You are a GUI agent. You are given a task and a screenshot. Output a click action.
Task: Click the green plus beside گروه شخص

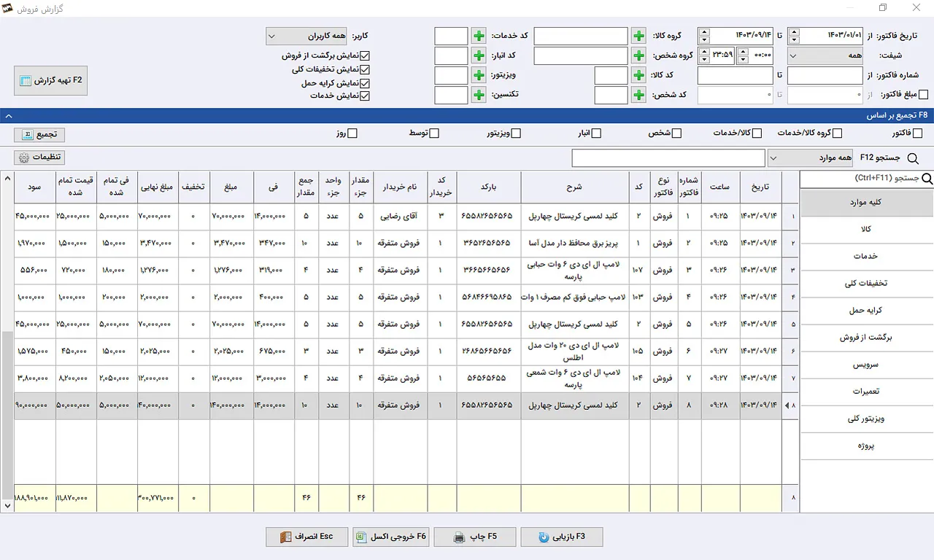tap(638, 55)
